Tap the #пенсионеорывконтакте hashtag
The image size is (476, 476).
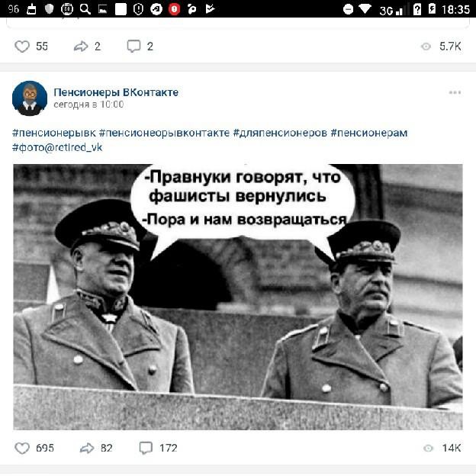tap(165, 133)
